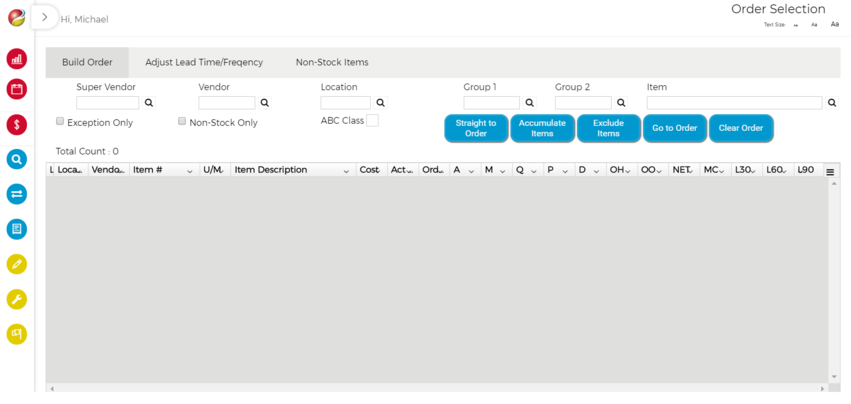This screenshot has height=404, width=851.
Task: Click the Super Vendor search magnifier
Action: [x=149, y=103]
